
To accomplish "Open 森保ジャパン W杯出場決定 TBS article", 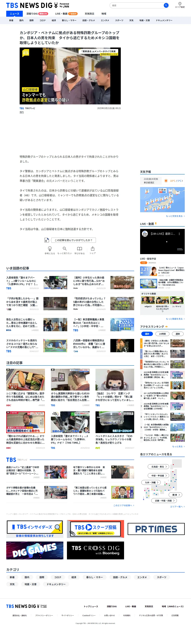I will click(x=37, y=472).
